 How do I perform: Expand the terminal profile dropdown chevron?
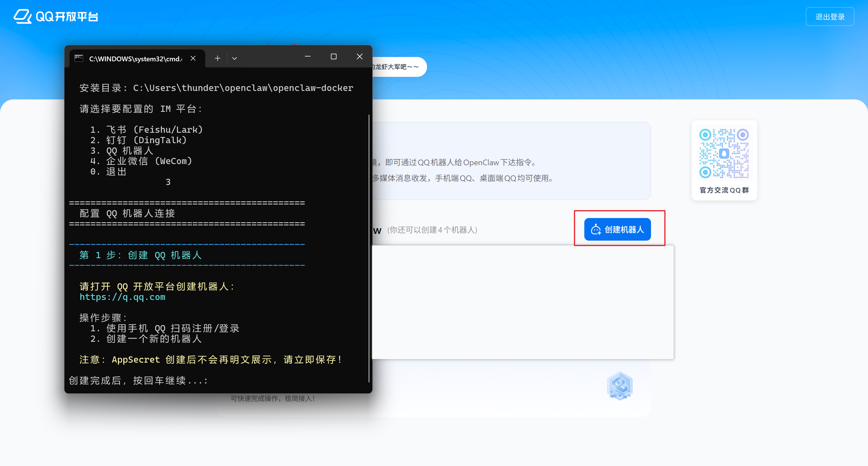coord(235,58)
